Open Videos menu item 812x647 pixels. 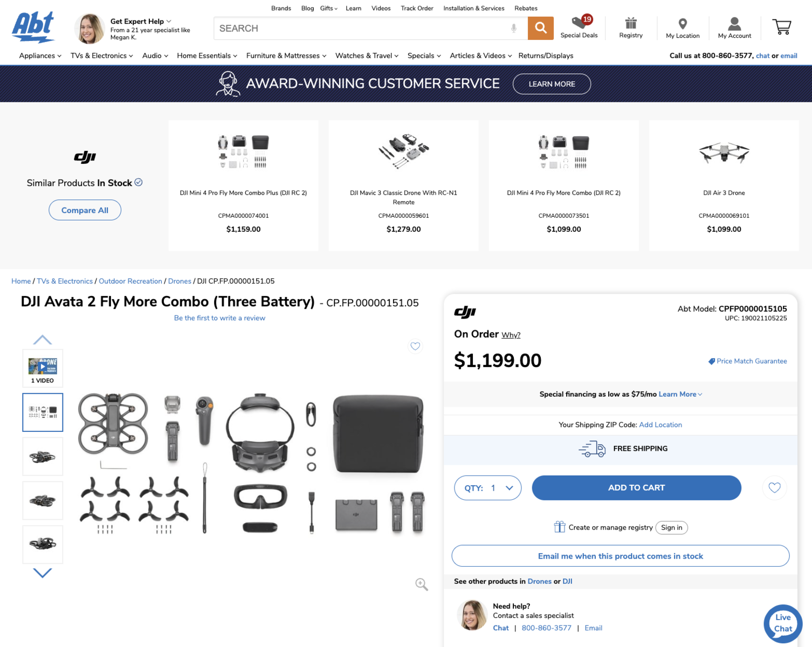381,9
